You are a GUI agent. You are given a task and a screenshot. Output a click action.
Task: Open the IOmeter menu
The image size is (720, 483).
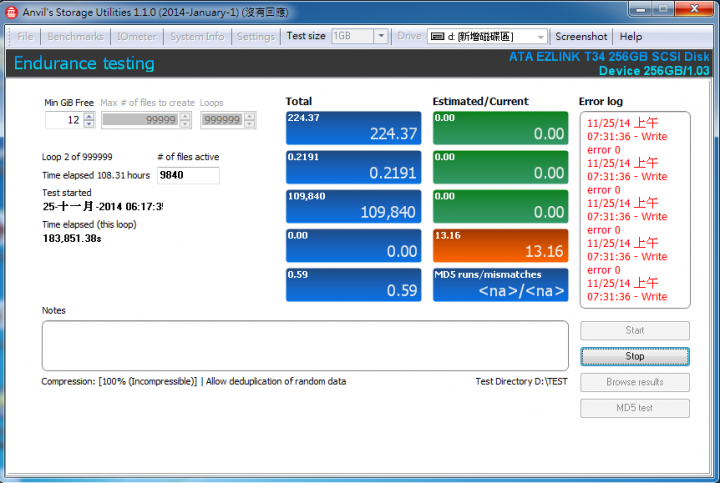point(136,36)
